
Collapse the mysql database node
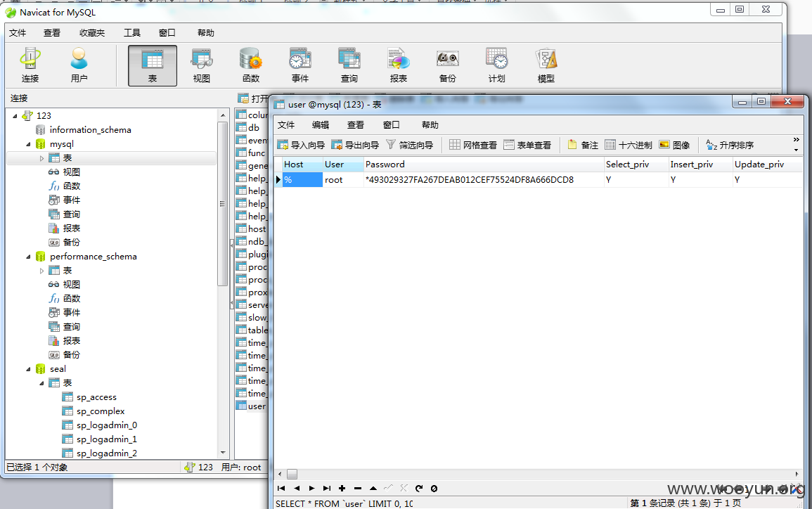(29, 144)
